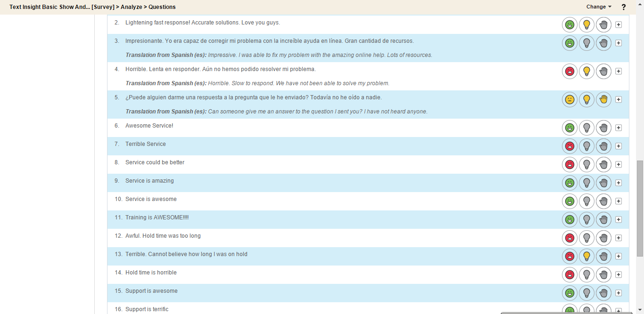The image size is (644, 314).
Task: Click the red sad face on response 4
Action: tap(570, 71)
